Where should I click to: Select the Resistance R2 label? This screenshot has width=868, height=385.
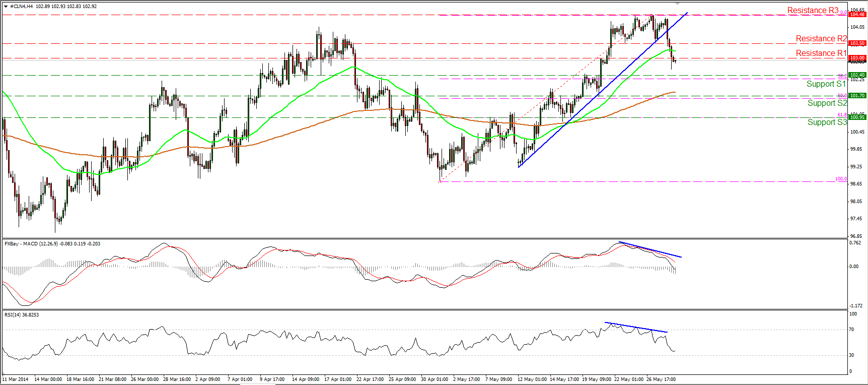[821, 39]
